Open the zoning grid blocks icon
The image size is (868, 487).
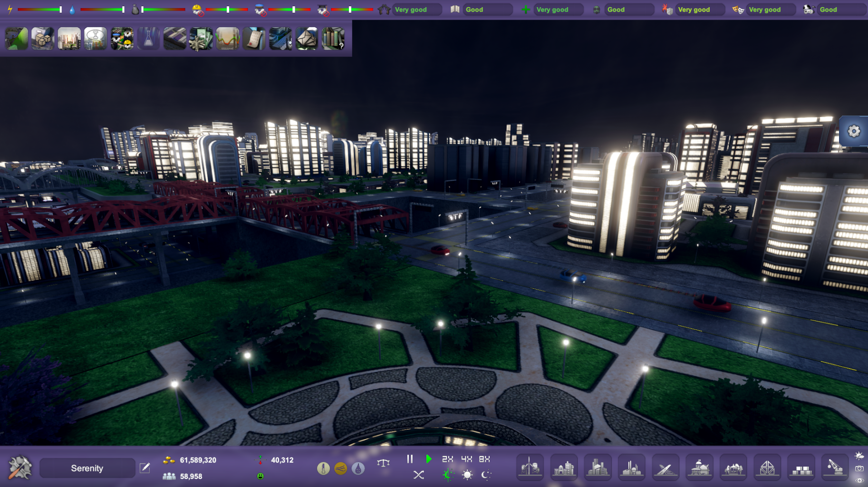pos(175,39)
